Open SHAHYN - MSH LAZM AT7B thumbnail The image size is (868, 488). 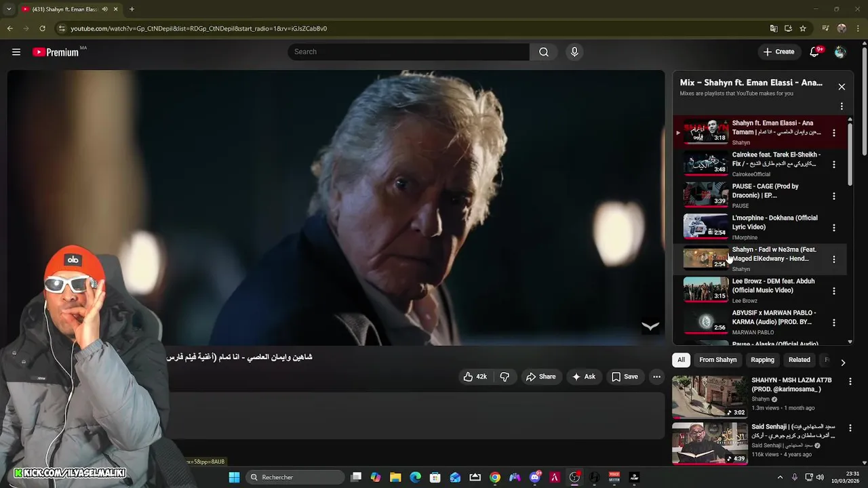[710, 396]
